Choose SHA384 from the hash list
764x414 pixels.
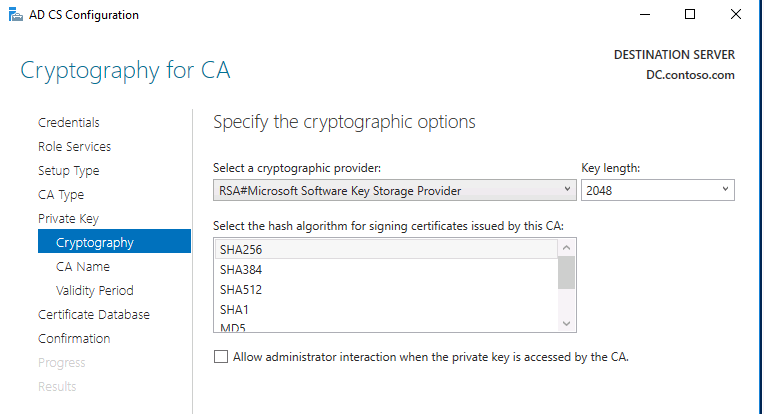click(242, 270)
